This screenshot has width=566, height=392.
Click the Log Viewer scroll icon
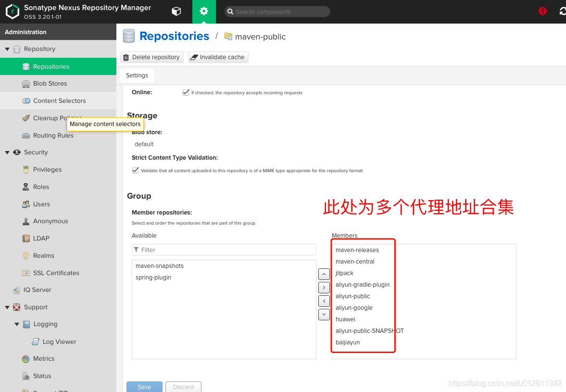pyautogui.click(x=36, y=342)
